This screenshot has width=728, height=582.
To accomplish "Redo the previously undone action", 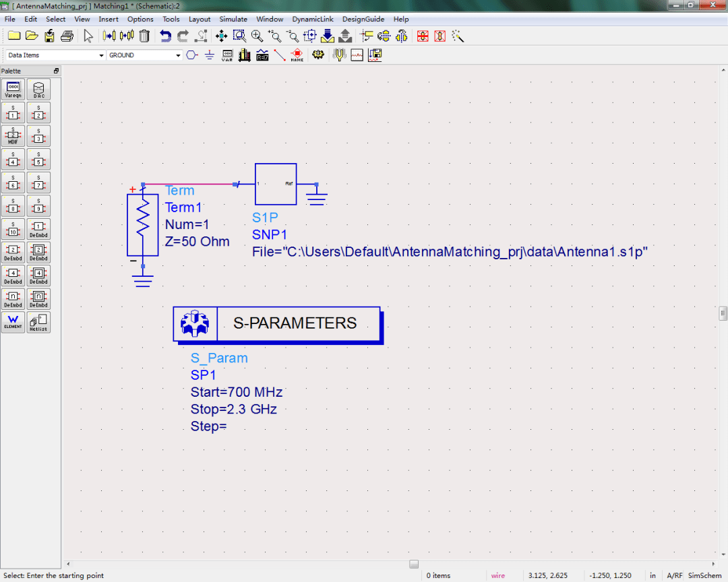I will click(x=183, y=36).
